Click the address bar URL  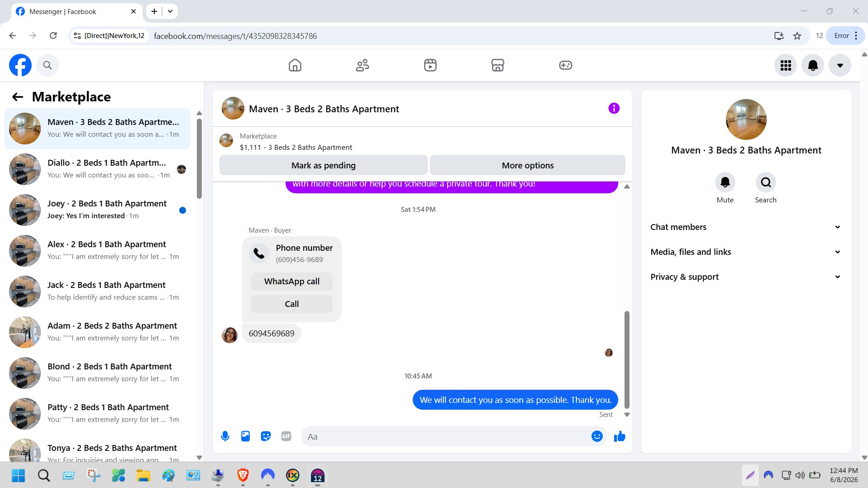coord(235,36)
